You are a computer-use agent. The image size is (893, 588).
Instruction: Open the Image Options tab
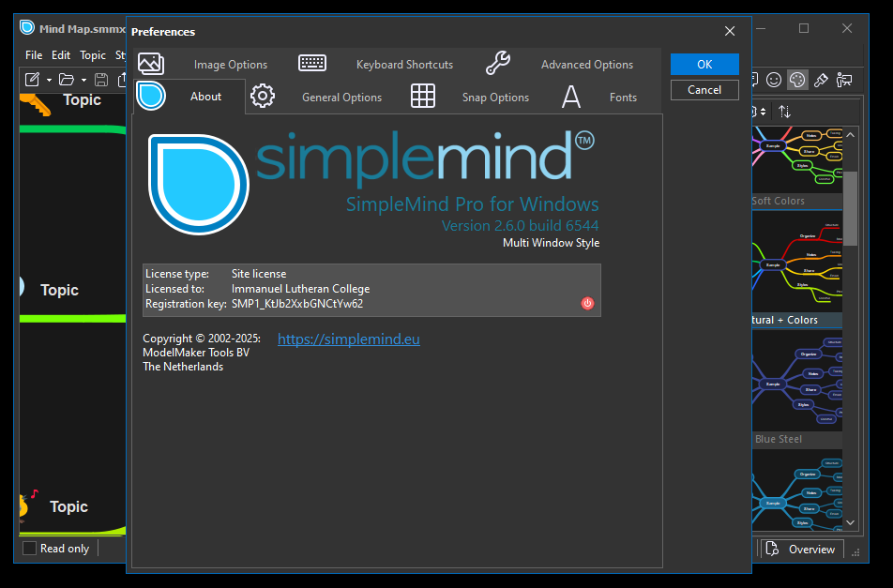(203, 64)
